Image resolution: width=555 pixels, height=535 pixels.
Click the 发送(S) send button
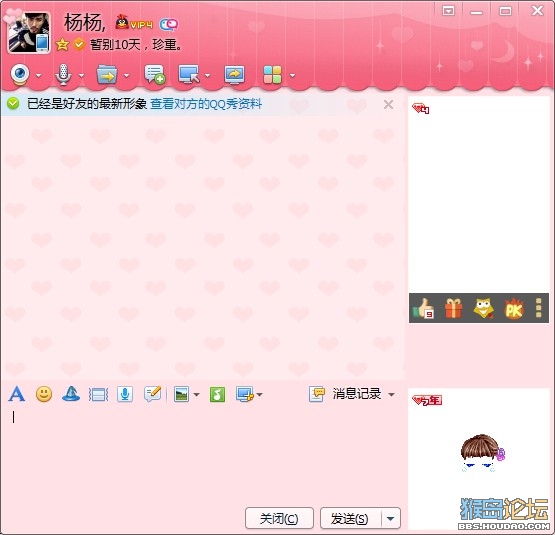350,519
